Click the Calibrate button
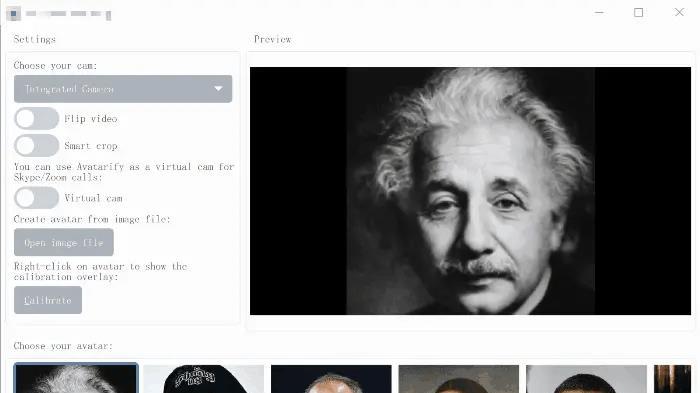The image size is (700, 393). 48,300
